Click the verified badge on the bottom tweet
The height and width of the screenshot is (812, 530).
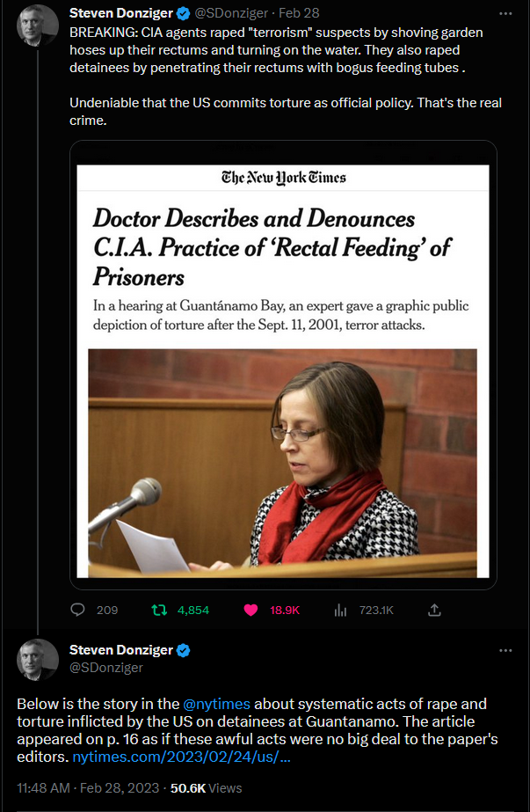pyautogui.click(x=184, y=651)
